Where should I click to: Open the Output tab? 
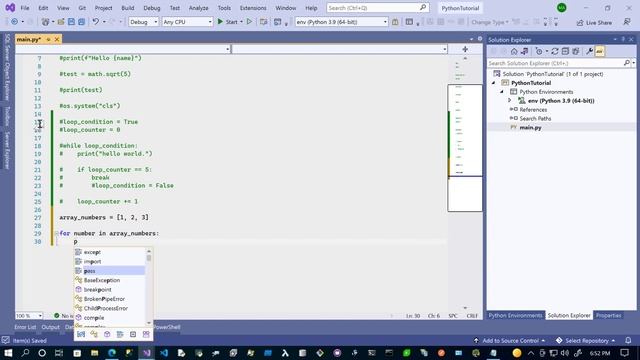[51, 327]
